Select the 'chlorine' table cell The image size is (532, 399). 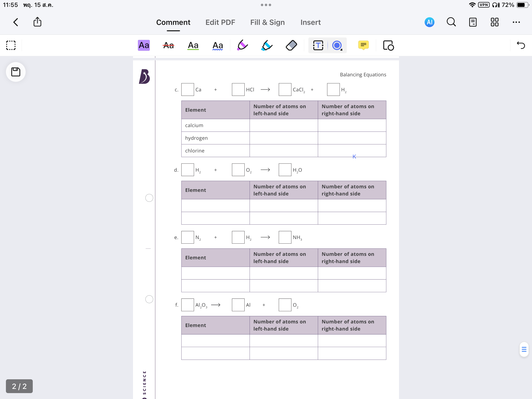(216, 150)
